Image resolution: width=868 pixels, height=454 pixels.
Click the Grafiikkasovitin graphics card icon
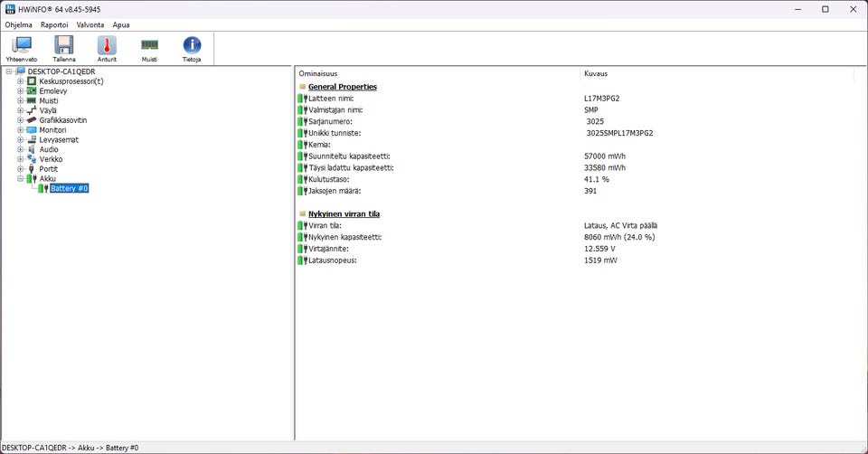click(x=32, y=120)
